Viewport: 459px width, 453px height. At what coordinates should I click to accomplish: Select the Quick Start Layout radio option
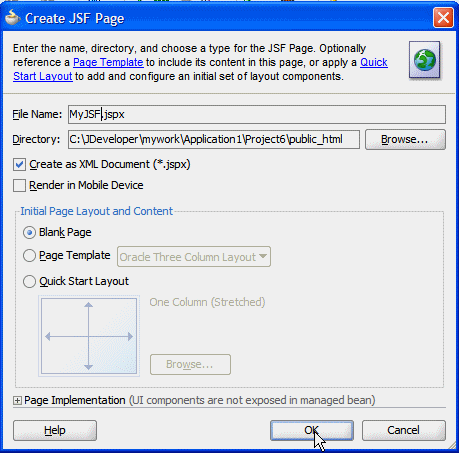click(29, 282)
